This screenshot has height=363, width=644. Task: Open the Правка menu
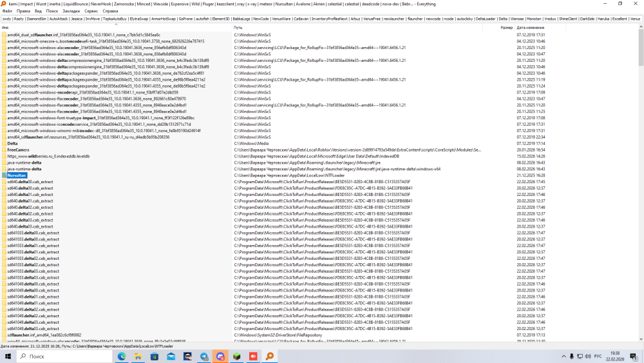[23, 11]
